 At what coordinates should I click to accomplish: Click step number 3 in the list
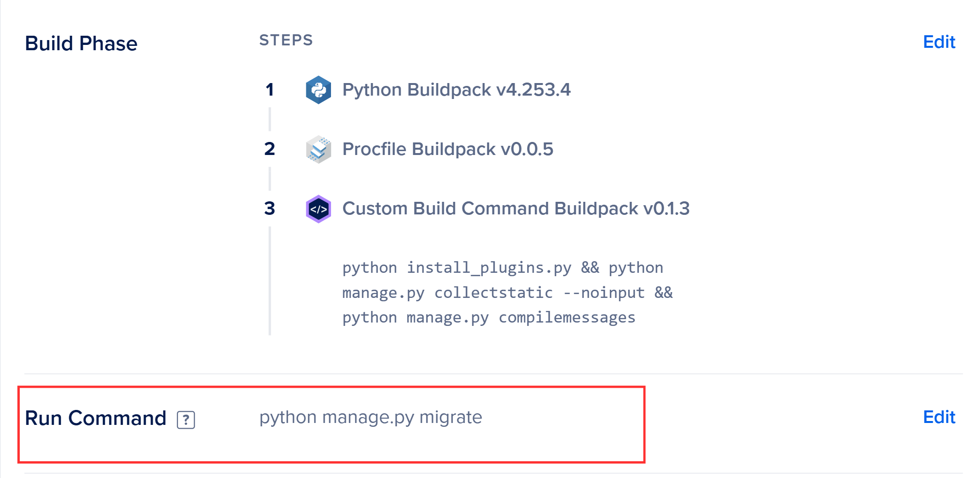pyautogui.click(x=270, y=209)
